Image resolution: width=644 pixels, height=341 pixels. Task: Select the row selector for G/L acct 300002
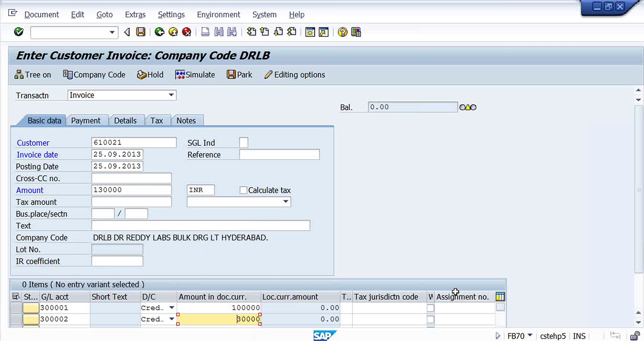pyautogui.click(x=16, y=319)
